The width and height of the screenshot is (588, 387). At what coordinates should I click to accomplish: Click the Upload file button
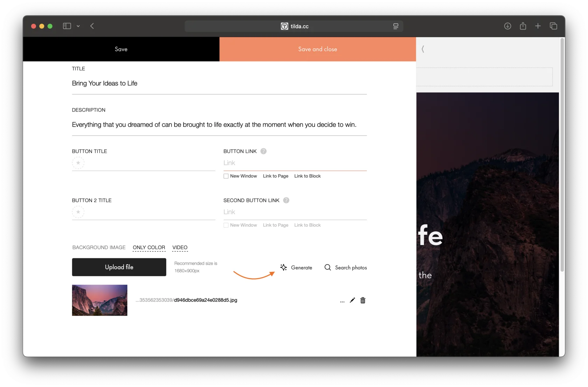pos(119,267)
